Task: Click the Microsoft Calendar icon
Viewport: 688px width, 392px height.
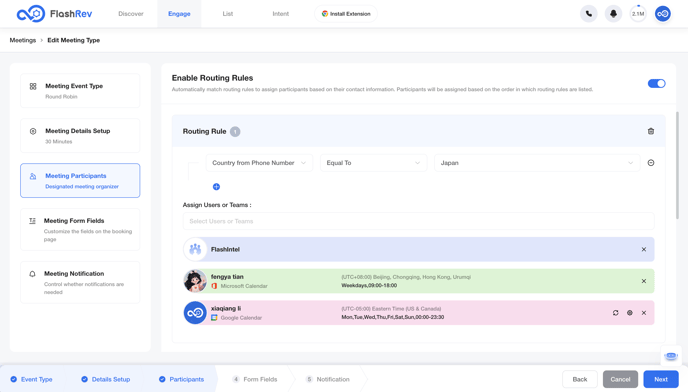Action: (x=214, y=286)
